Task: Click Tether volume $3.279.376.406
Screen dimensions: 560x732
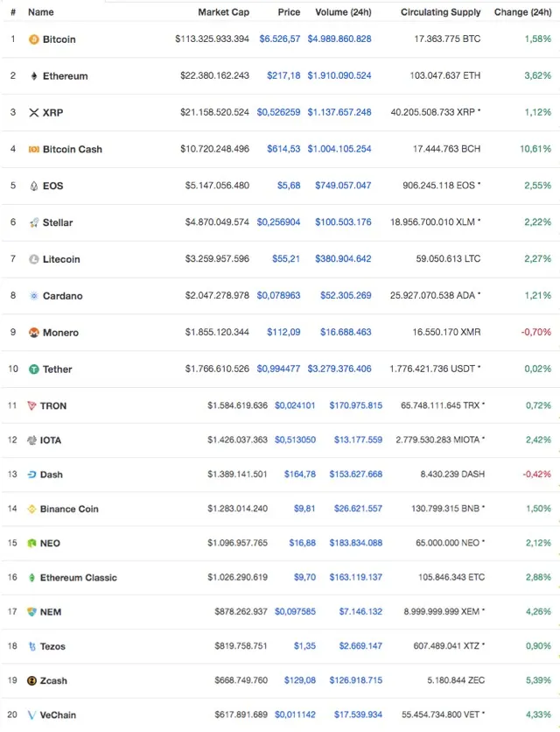Action: click(x=339, y=369)
